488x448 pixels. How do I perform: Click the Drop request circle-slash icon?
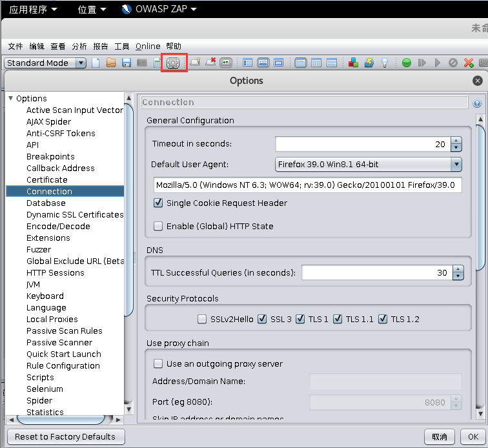pyautogui.click(x=453, y=63)
